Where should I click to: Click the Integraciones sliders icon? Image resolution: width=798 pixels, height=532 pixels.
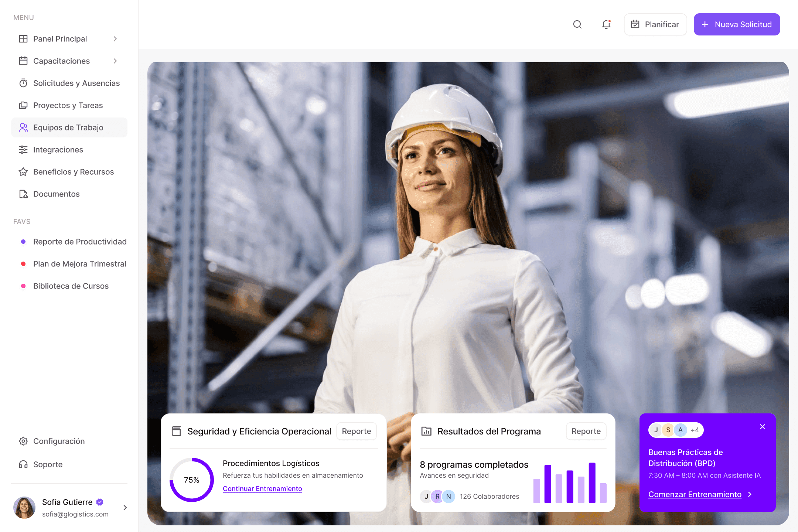click(23, 150)
